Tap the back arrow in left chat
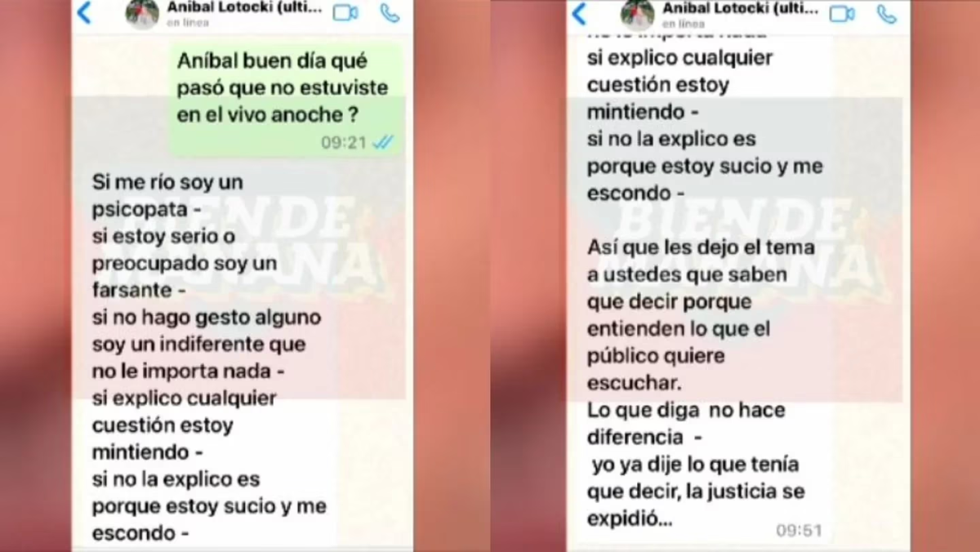 pos(83,12)
